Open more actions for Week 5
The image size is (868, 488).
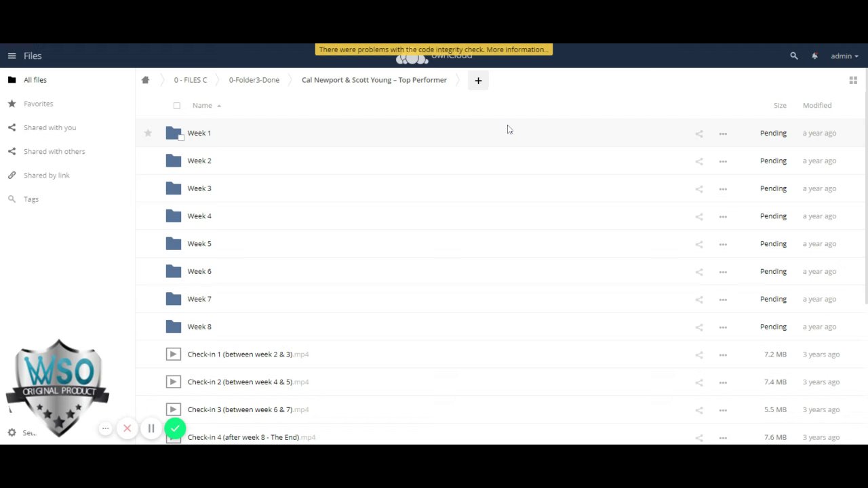point(723,244)
